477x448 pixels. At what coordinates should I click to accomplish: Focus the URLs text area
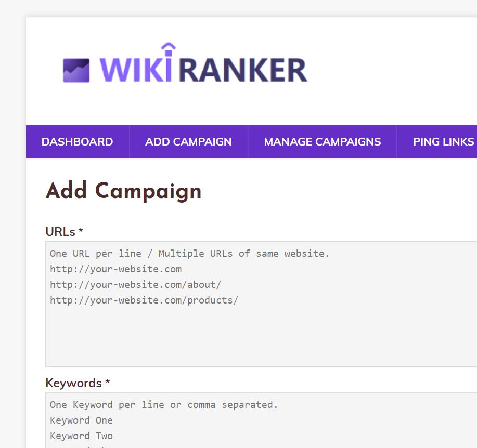click(261, 304)
